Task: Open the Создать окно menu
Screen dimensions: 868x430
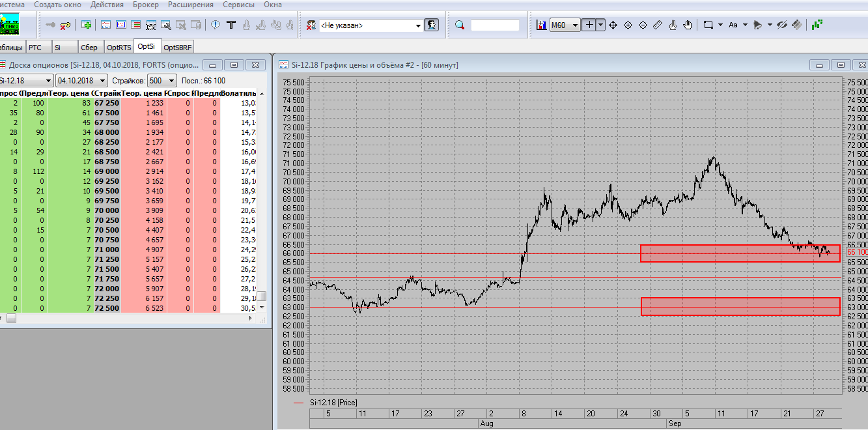Action: tap(57, 5)
